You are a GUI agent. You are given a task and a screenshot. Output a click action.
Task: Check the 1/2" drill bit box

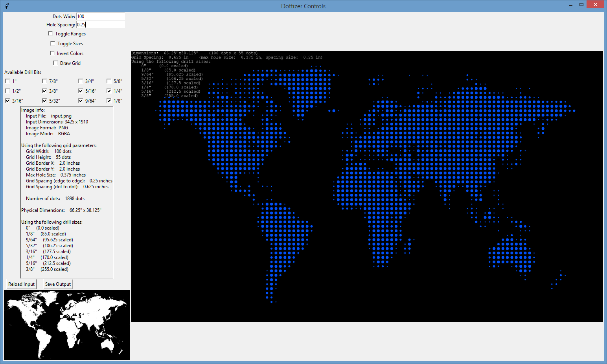tap(7, 91)
